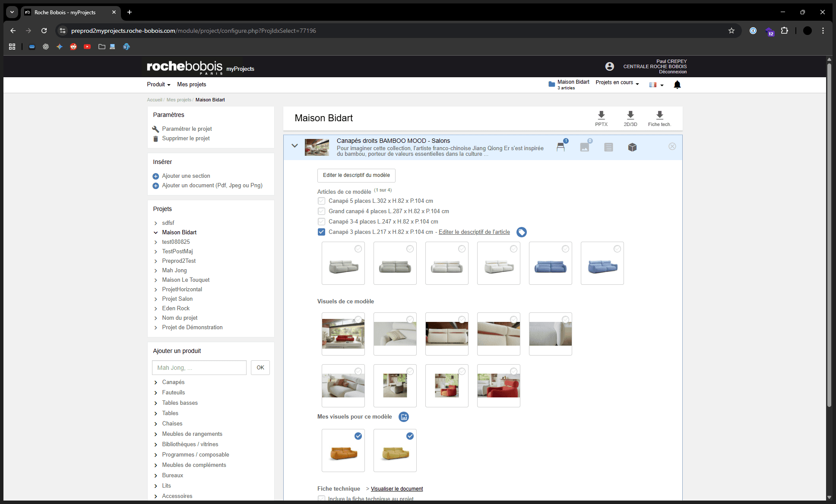The height and width of the screenshot is (504, 836).
Task: Open Visualiser le document link
Action: coord(397,489)
